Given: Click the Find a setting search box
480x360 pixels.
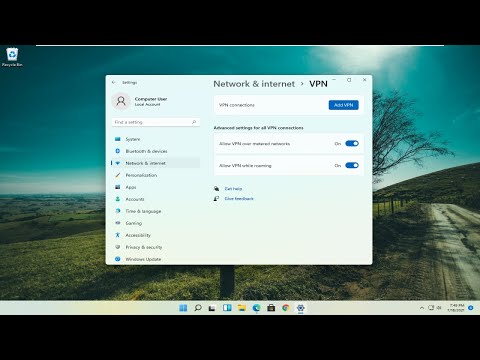Looking at the screenshot, I should 156,122.
